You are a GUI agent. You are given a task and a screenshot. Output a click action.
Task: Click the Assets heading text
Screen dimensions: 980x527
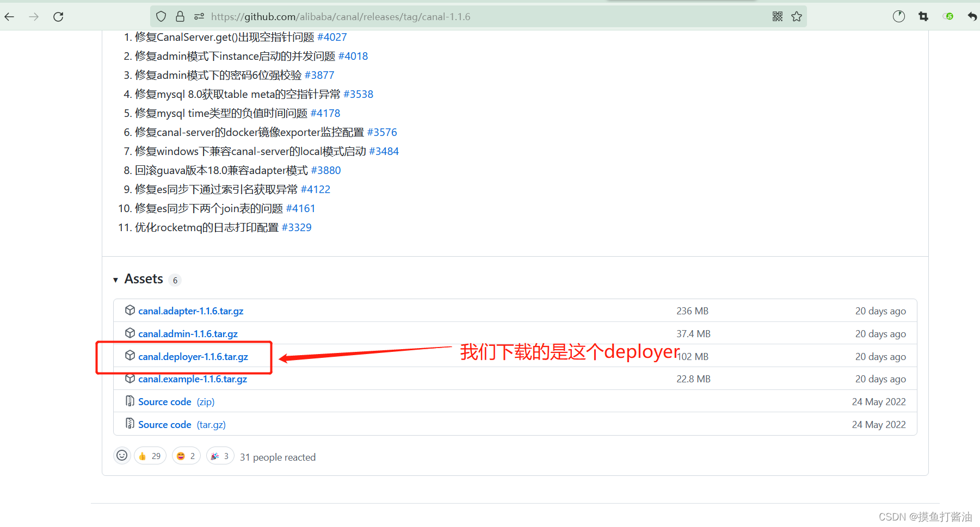point(144,279)
